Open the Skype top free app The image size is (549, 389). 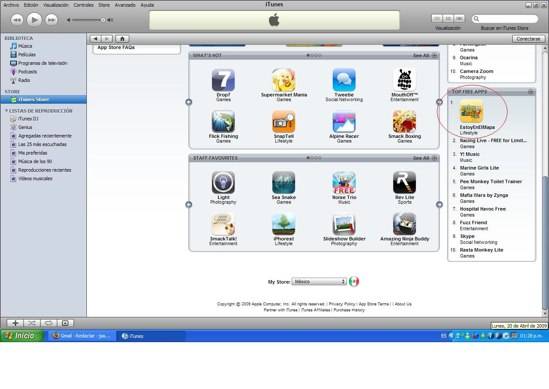click(467, 236)
